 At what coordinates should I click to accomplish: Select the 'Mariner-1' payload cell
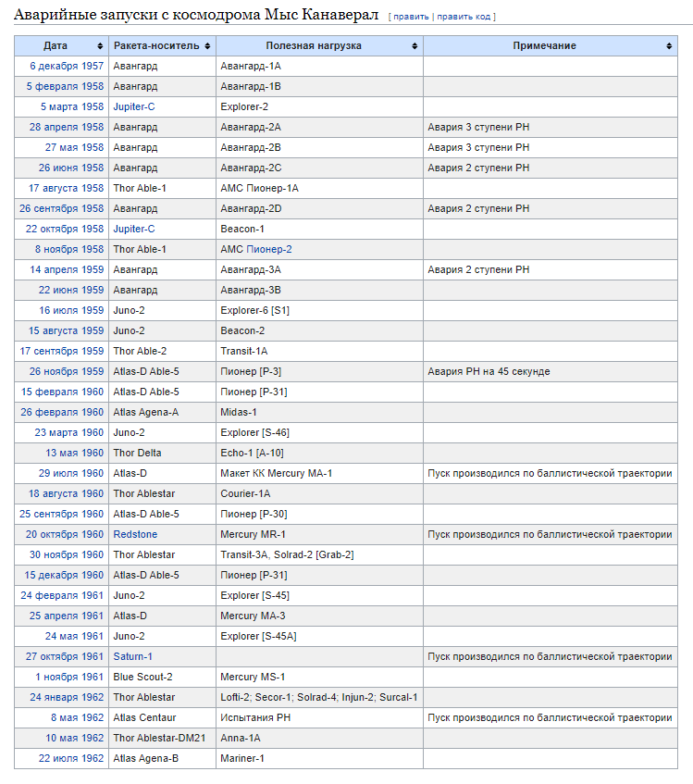320,759
